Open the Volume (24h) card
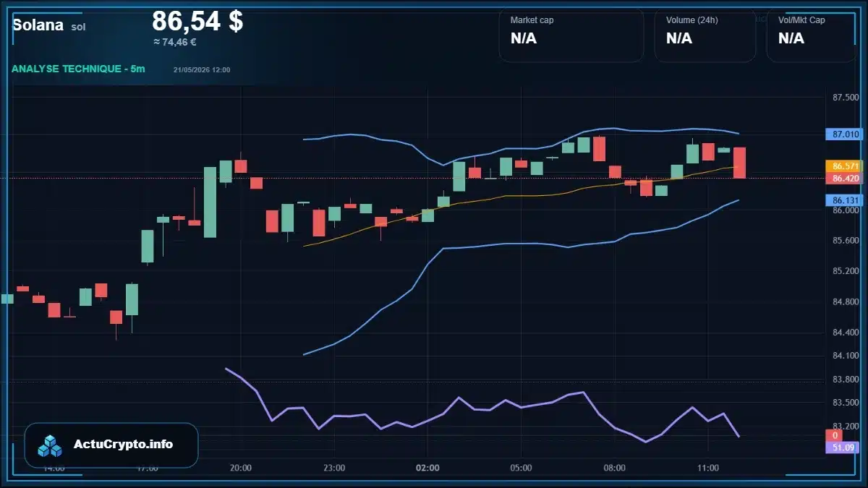The height and width of the screenshot is (488, 868). click(705, 35)
